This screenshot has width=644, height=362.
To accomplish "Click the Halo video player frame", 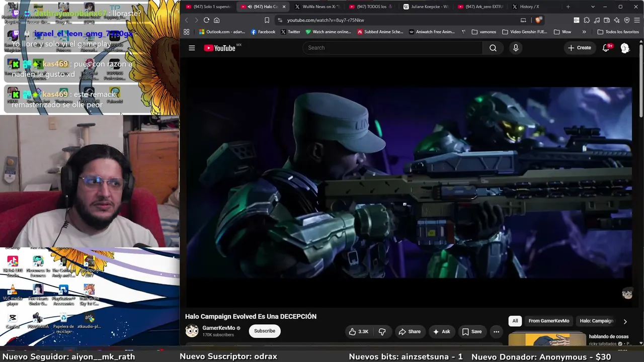I will coord(409,183).
